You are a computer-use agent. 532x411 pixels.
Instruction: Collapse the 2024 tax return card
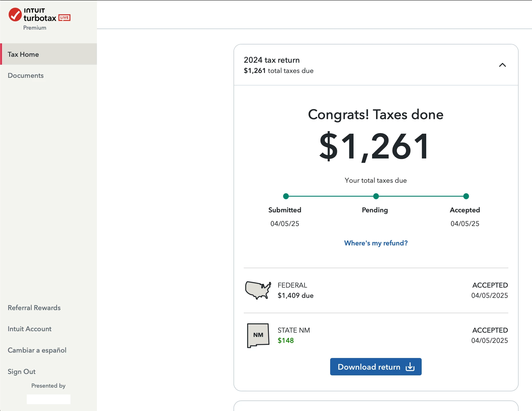[502, 65]
